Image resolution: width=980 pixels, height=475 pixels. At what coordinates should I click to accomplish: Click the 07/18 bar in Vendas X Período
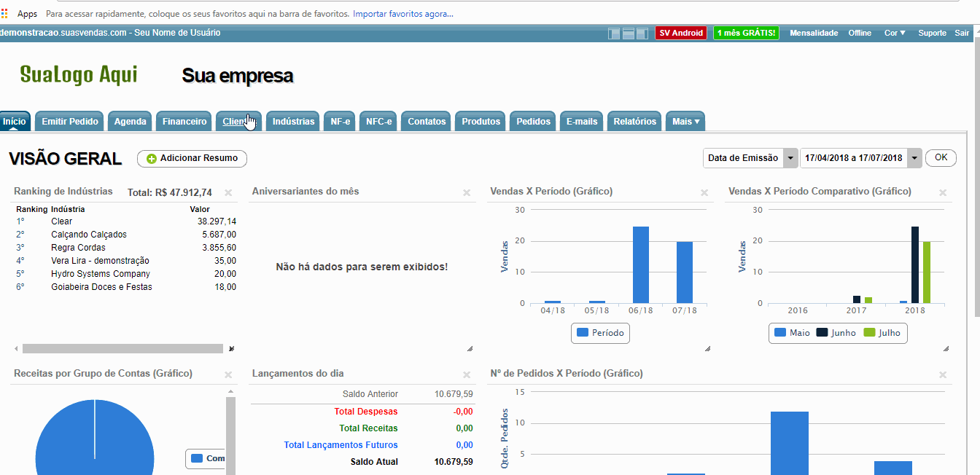click(x=685, y=272)
